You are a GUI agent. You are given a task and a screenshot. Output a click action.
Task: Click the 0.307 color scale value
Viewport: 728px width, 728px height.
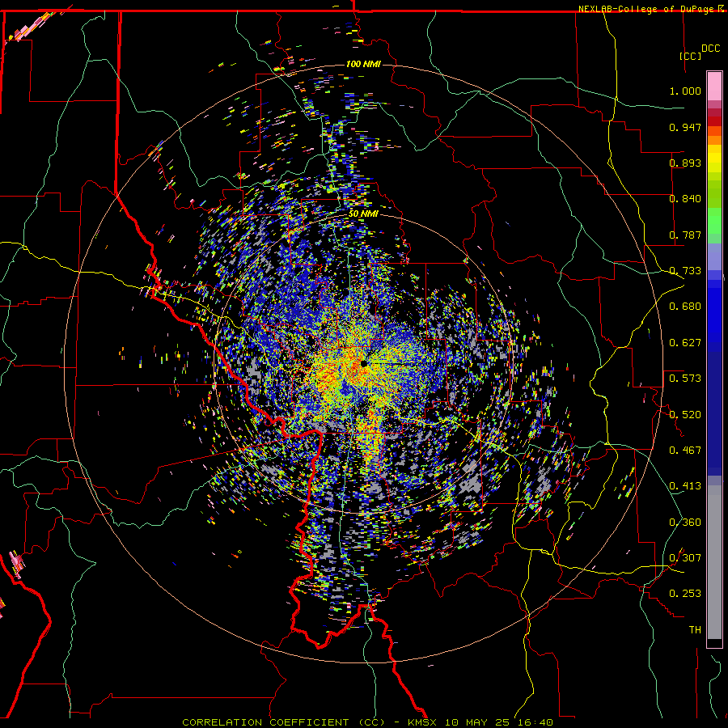685,558
